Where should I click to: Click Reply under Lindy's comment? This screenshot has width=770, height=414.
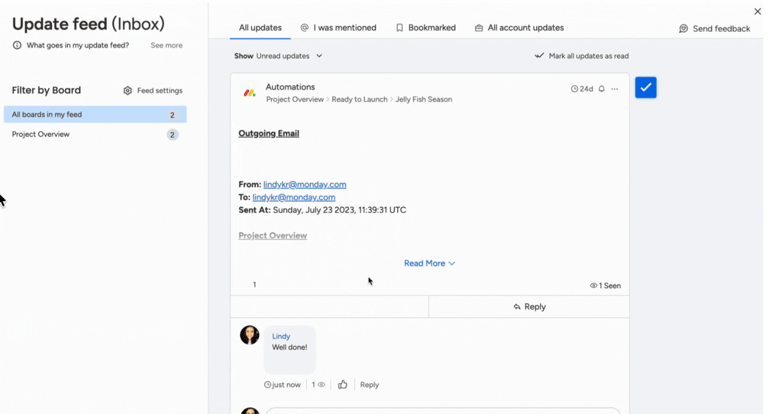pyautogui.click(x=369, y=385)
